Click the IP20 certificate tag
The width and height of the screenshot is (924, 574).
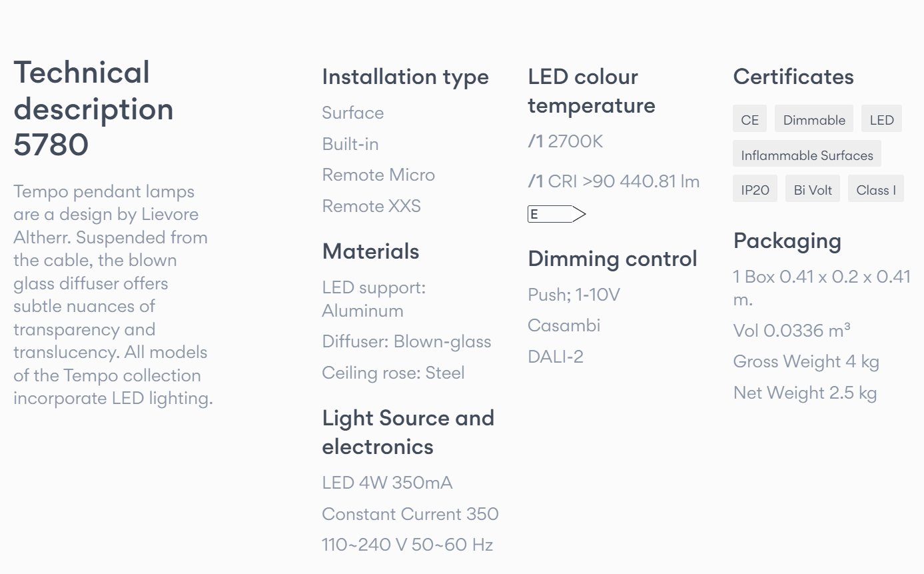(755, 189)
